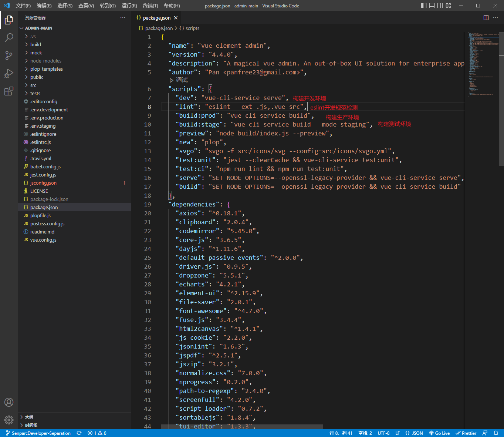Expand the outline section
The image size is (504, 437).
74,417
